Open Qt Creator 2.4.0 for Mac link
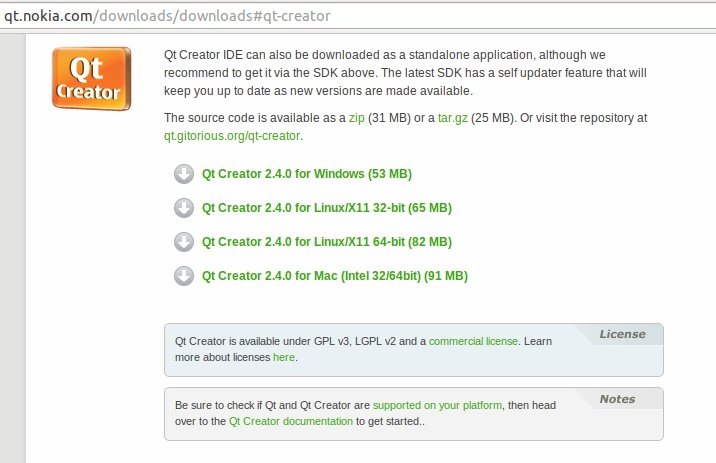Screen dimensions: 716x463 pyautogui.click(x=334, y=276)
